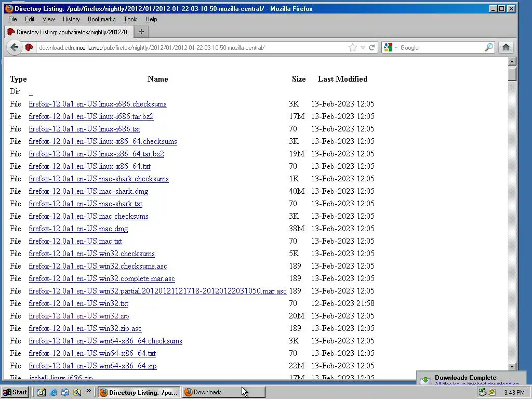Open firefox-12.0a1.en-US.win32.checksums link

pyautogui.click(x=91, y=254)
